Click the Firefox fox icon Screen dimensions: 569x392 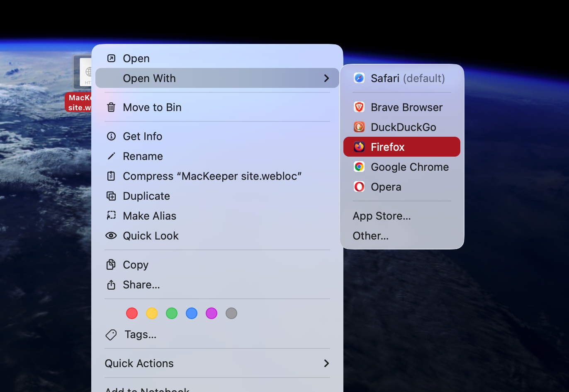tap(359, 147)
